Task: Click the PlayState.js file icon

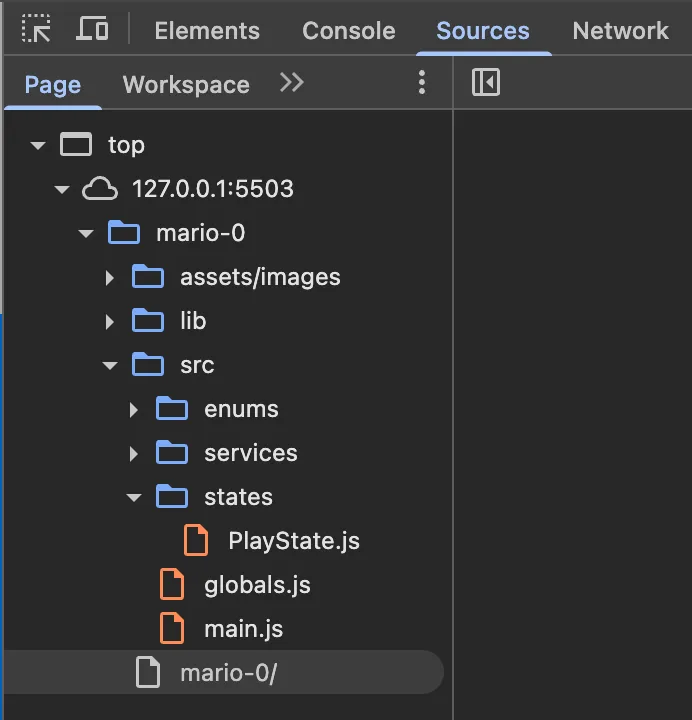Action: pos(196,541)
